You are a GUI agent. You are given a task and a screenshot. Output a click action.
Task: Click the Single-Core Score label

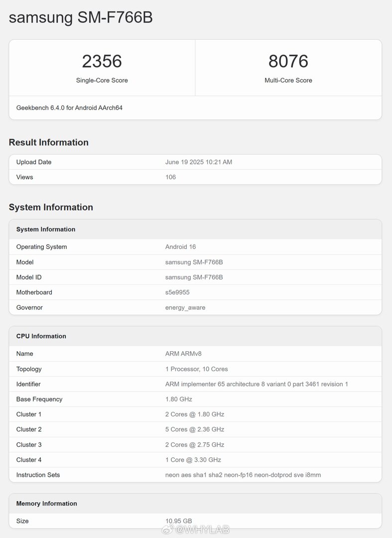pyautogui.click(x=102, y=80)
